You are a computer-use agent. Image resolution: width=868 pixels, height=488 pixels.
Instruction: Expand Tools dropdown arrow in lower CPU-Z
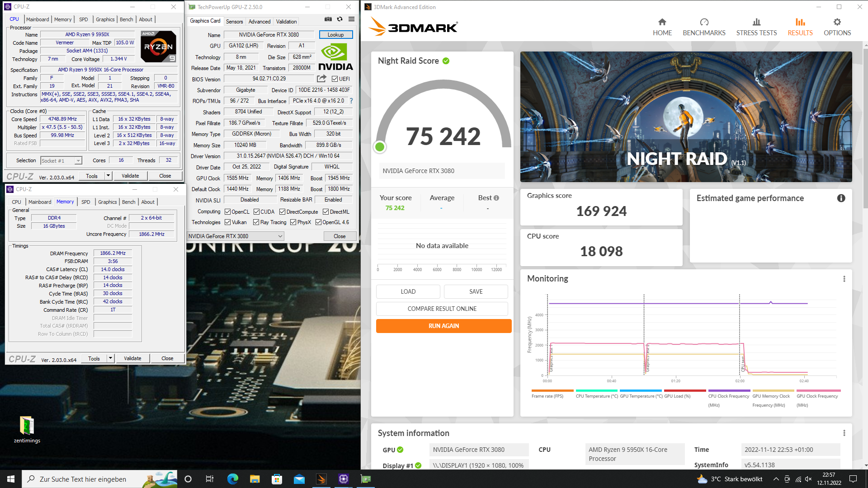tap(110, 359)
